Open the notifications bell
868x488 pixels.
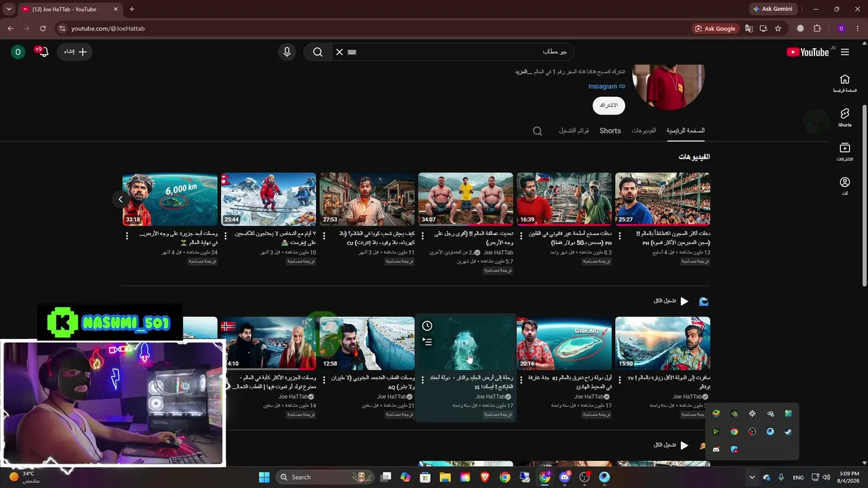[42, 52]
